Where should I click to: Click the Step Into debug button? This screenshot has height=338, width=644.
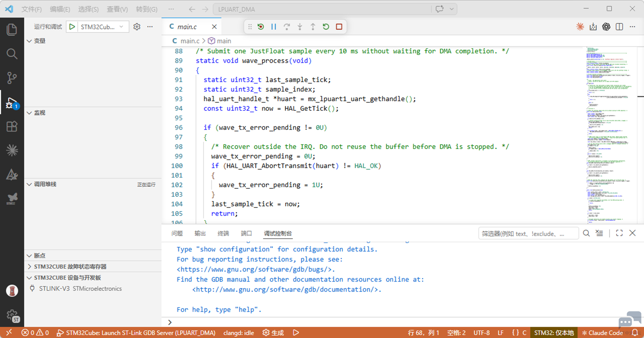[x=300, y=27]
